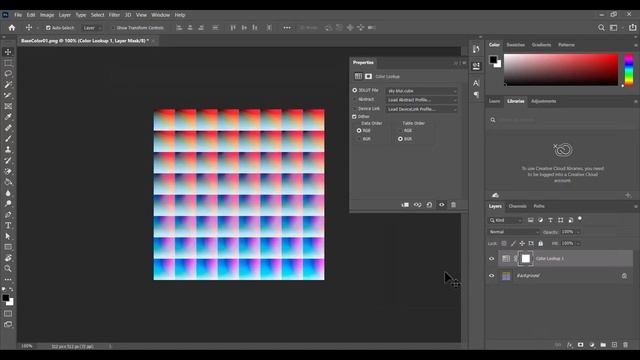Open the File menu

click(18, 15)
